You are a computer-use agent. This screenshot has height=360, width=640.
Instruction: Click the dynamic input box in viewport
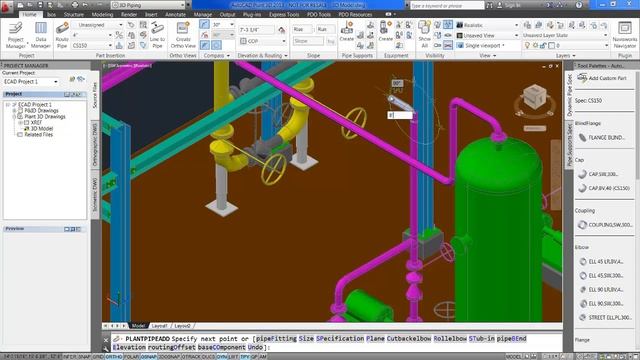(x=400, y=116)
